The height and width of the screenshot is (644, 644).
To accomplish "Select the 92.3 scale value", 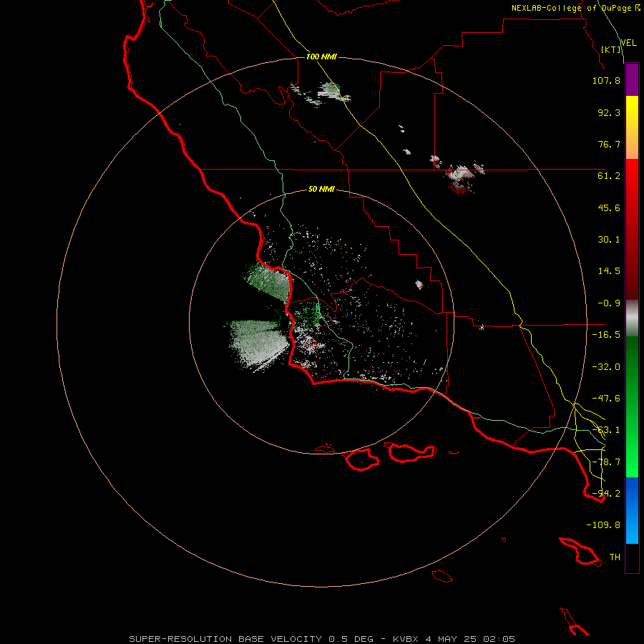I will tap(609, 112).
